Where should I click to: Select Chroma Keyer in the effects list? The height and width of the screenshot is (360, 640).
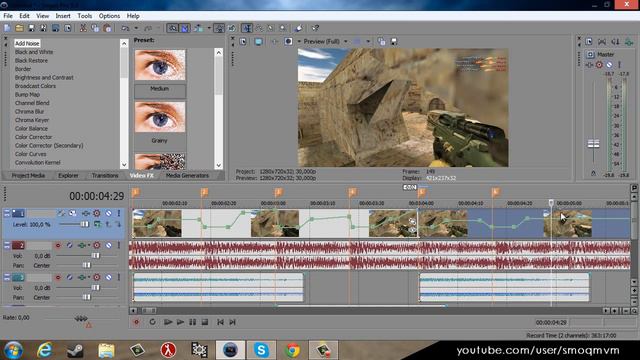pyautogui.click(x=32, y=120)
